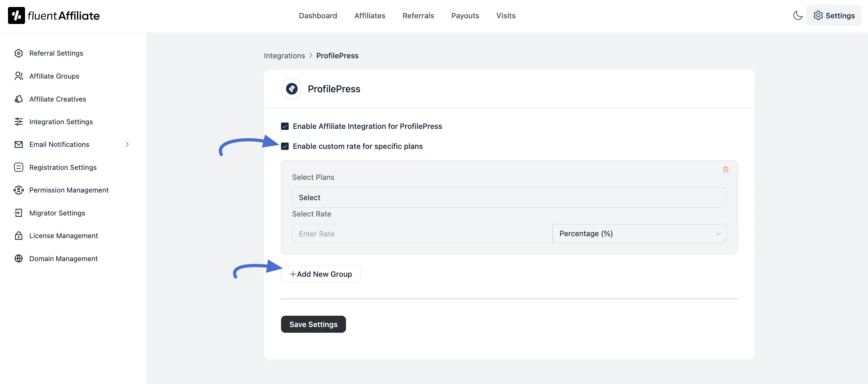The image size is (868, 384).
Task: Click the fluentAffiliate logo
Action: tap(53, 15)
